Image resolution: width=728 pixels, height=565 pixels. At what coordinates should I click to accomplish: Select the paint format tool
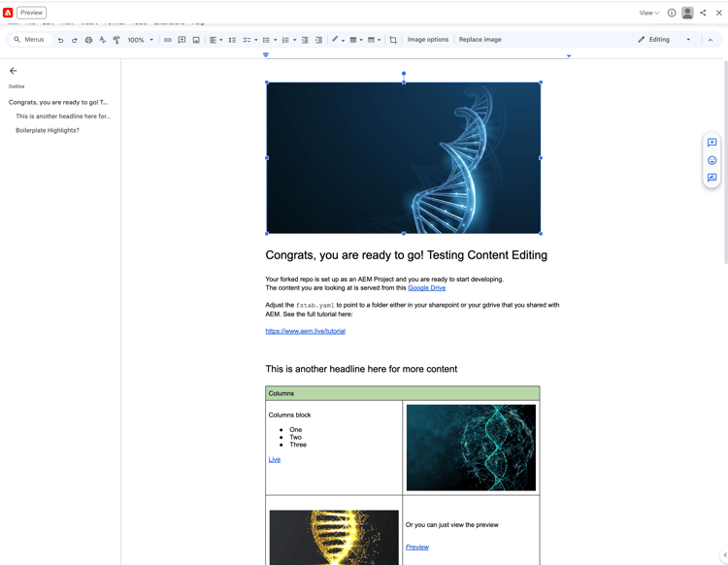click(116, 40)
